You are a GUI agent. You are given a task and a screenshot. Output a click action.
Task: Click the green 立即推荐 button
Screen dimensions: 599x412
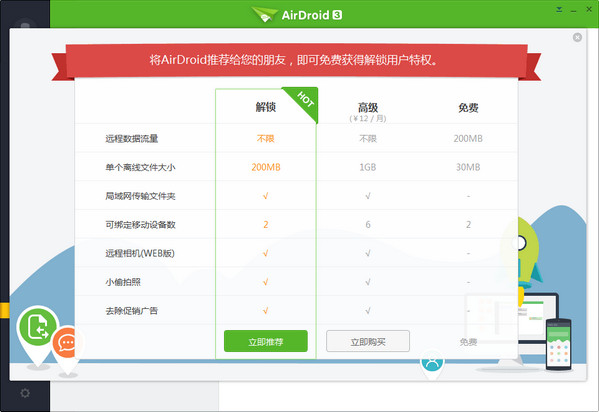click(x=266, y=341)
